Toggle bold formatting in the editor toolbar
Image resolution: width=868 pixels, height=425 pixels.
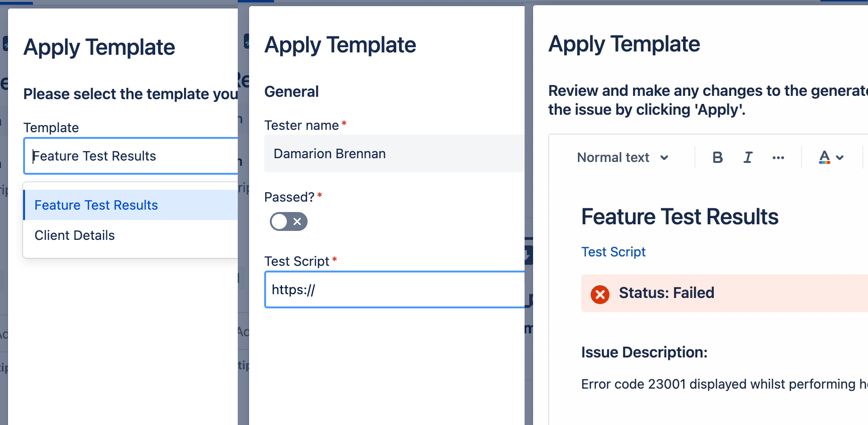pos(718,157)
